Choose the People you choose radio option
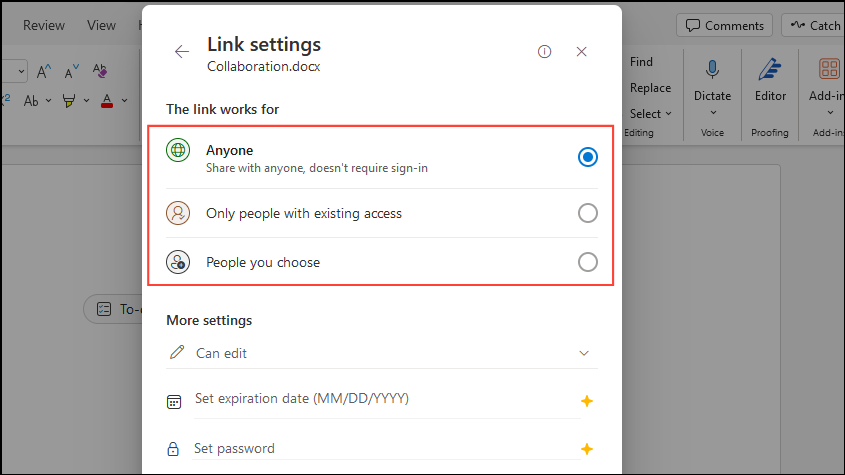845x475 pixels. point(588,262)
